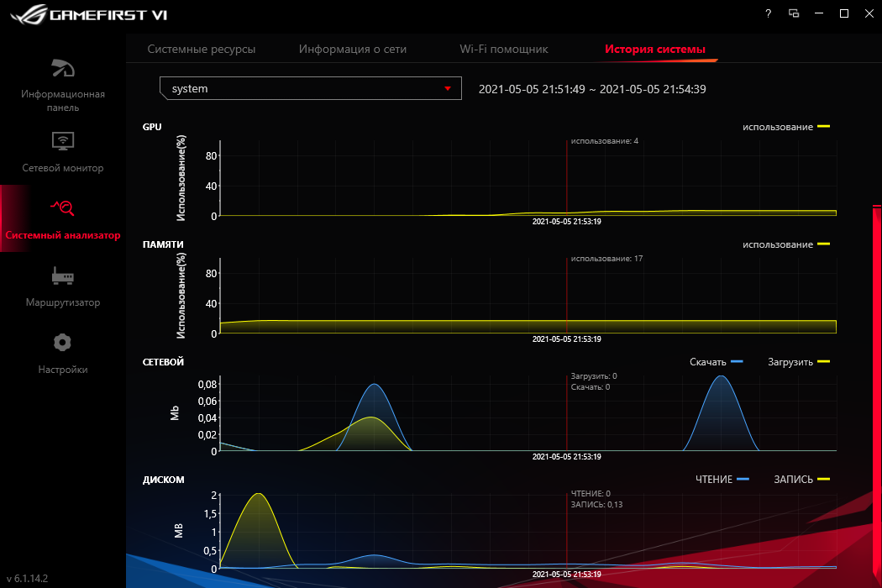Click the СЕТЕВОЙ chart title

(x=163, y=362)
